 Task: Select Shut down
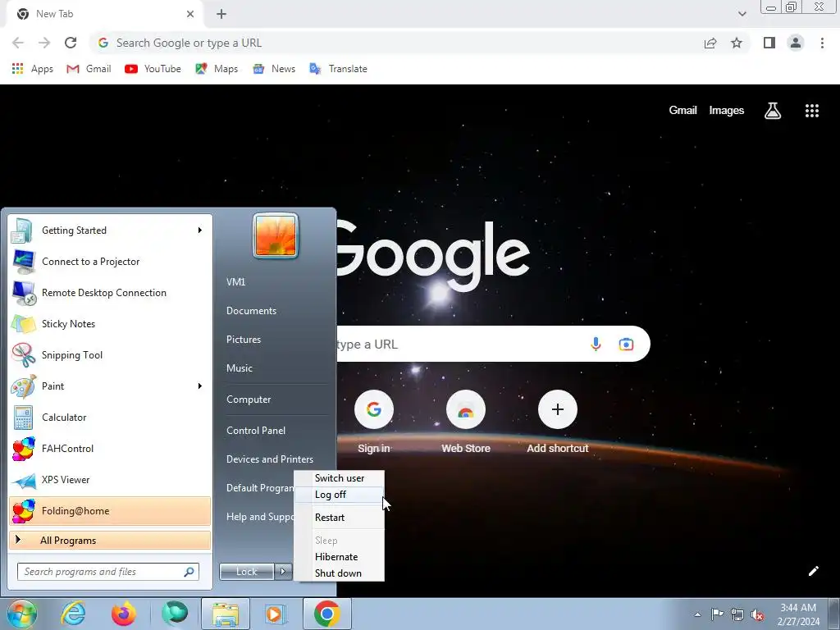point(339,573)
